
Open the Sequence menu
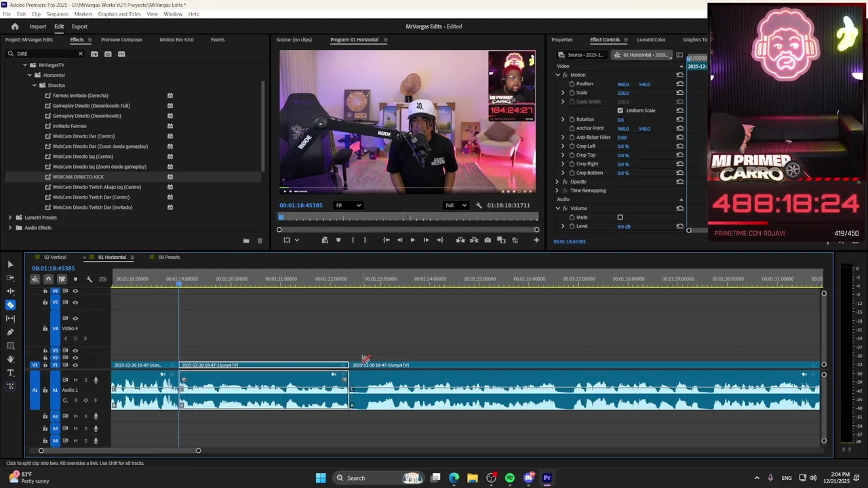pos(57,14)
